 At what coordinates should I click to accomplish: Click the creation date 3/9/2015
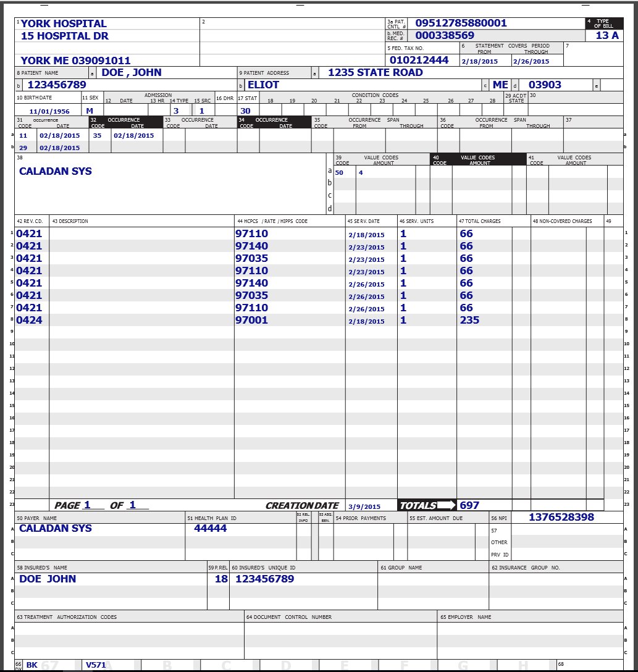364,507
